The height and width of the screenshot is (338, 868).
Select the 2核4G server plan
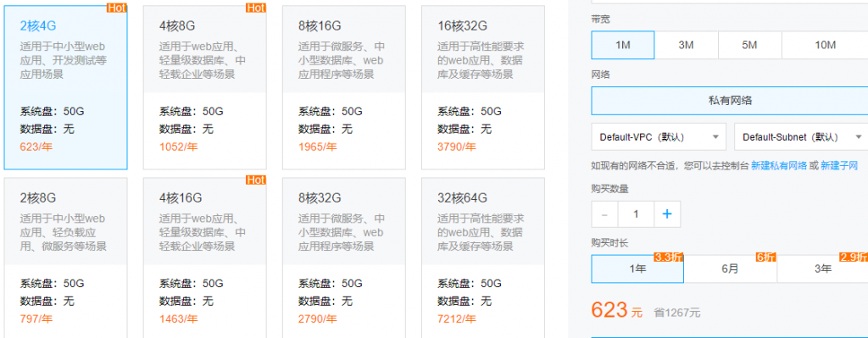66,87
